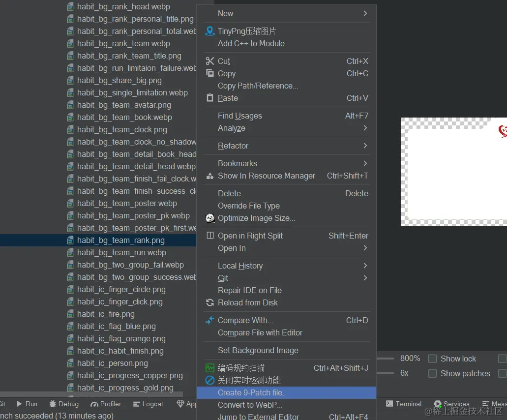Select Delete from context menu
The width and height of the screenshot is (507, 420).
point(287,193)
